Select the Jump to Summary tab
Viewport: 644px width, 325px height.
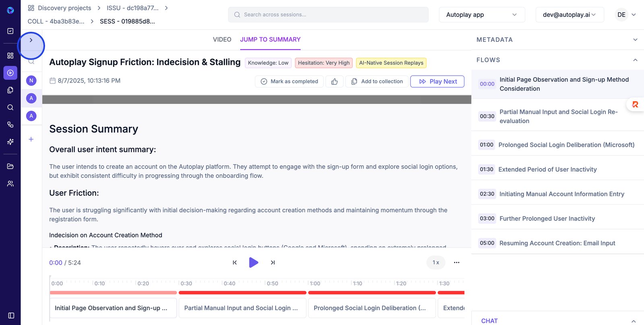(x=270, y=39)
